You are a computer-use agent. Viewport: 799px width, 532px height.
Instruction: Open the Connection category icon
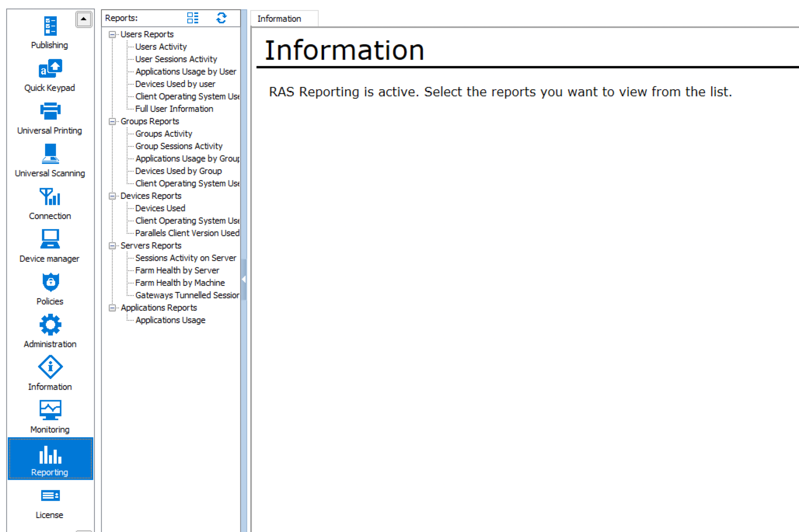tap(50, 197)
